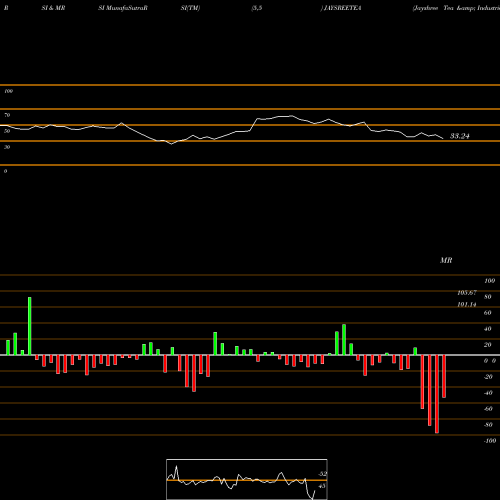Click the longest red bar near chart end

click(x=437, y=394)
